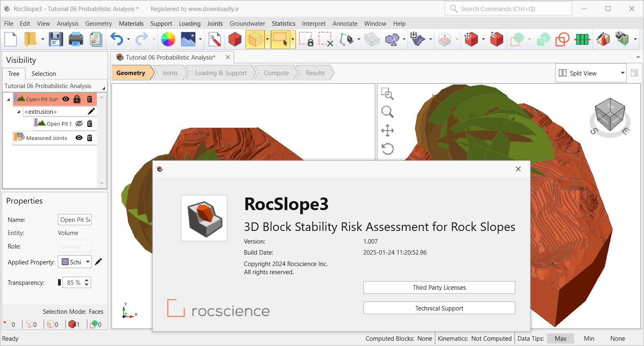Open dropdown beside the rectangle selection tool
Viewport: 644px width, 346px height.
[293, 40]
